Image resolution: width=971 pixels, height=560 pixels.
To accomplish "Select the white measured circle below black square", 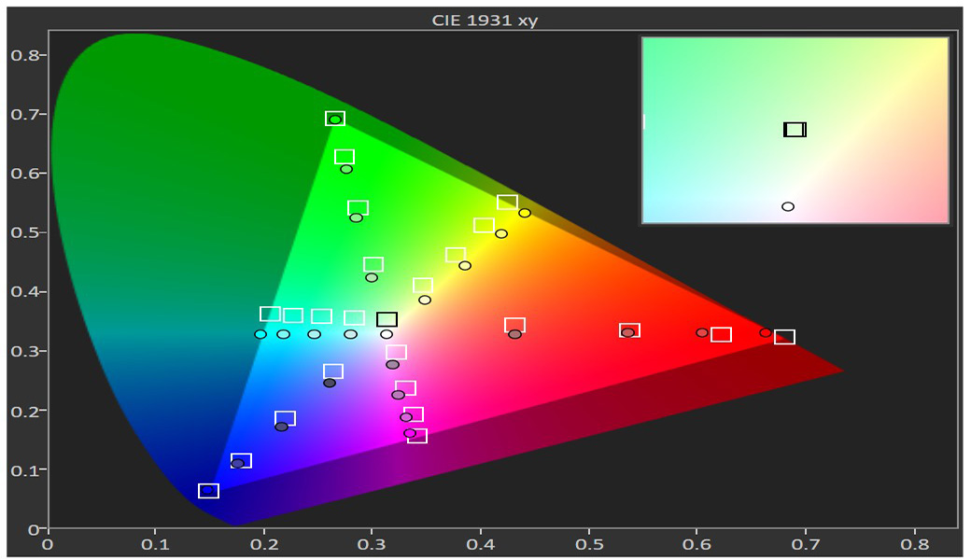I will point(387,334).
